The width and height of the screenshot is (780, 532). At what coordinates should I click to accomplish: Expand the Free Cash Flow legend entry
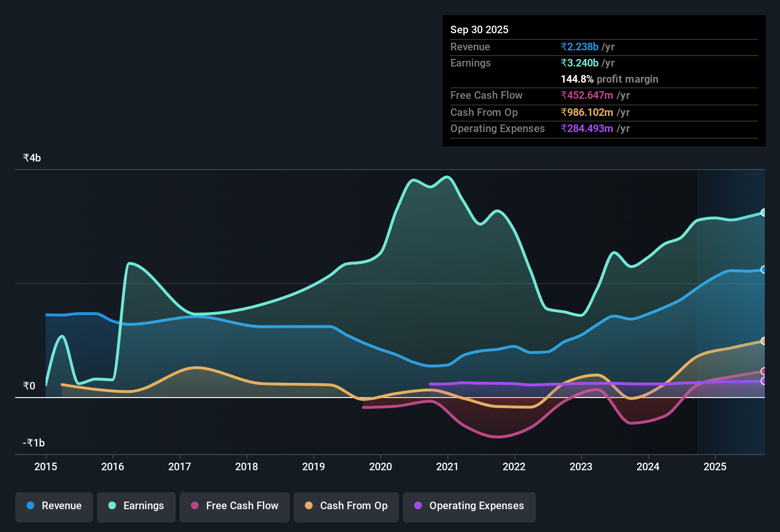[234, 506]
